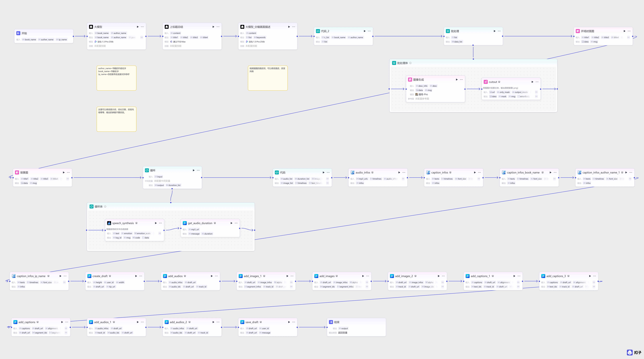Expand hidden parameters on speech_synthesis input row

pos(160,233)
